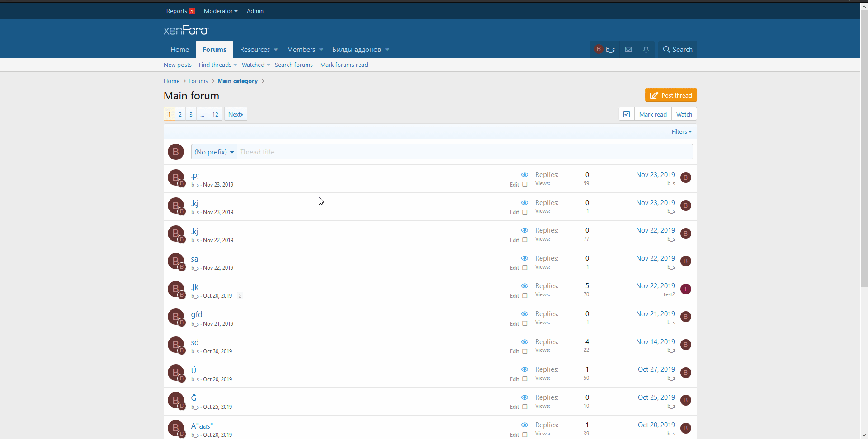Click Search forums sub-navigation link
Viewport: 868px width, 439px height.
[294, 65]
